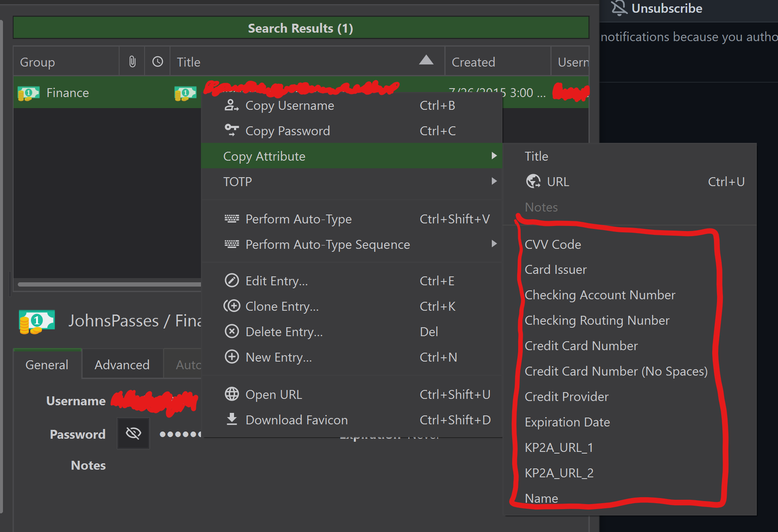This screenshot has width=778, height=532.
Task: Select the Finance entry row
Action: coord(68,92)
